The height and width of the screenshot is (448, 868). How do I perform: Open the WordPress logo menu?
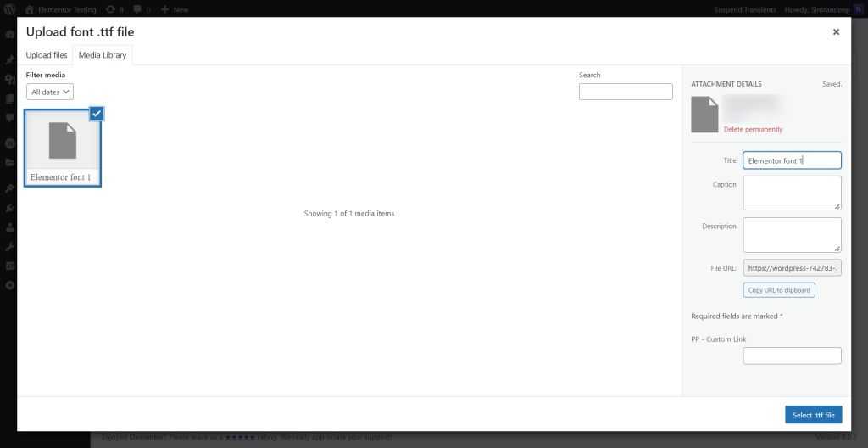click(x=10, y=9)
